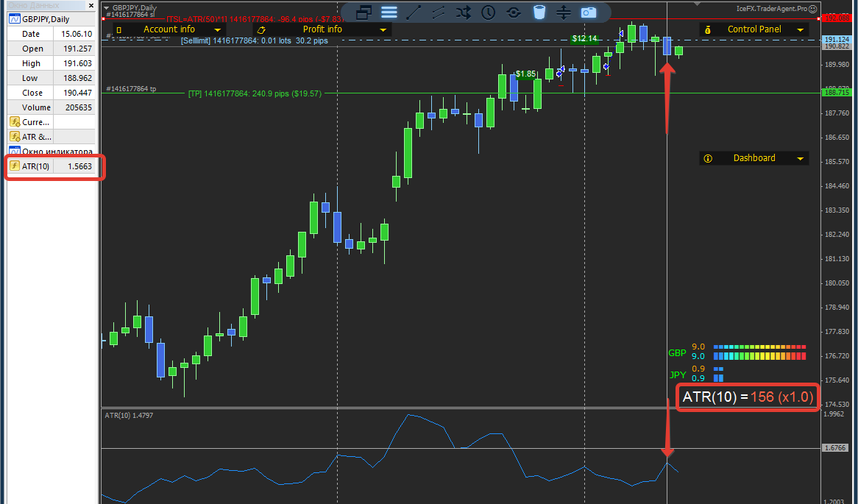Select the Volume value 205635
This screenshot has height=504, width=858.
coord(78,108)
